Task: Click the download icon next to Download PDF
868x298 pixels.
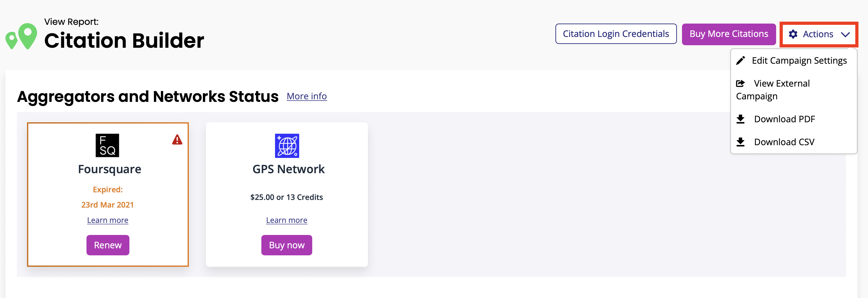Action: pyautogui.click(x=740, y=119)
